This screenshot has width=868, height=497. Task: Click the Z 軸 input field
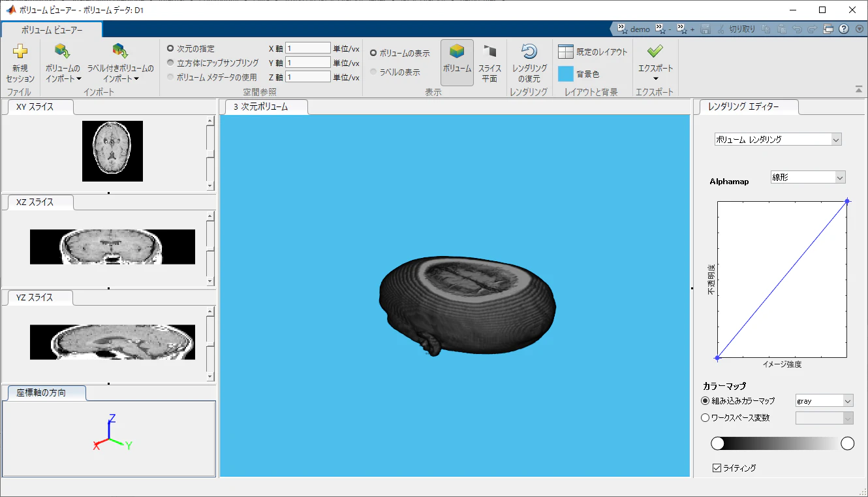pos(308,77)
